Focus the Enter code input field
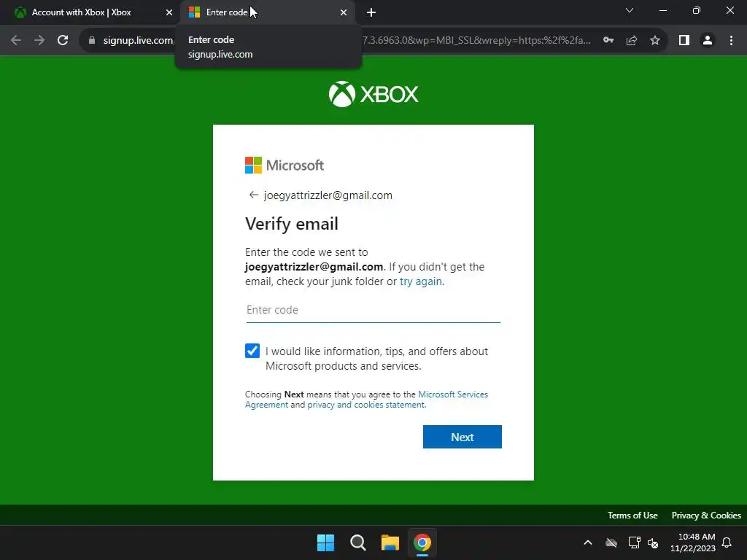 pos(373,310)
